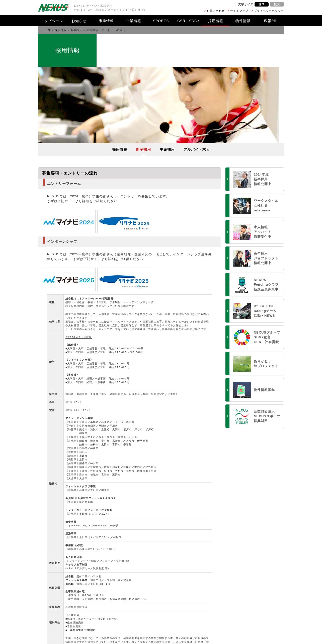Open ありがとう！絆プロジェクト link
This screenshot has height=644, width=322.
click(266, 364)
